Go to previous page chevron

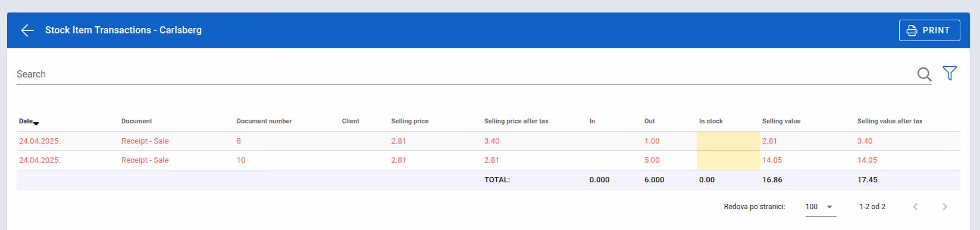[x=916, y=207]
